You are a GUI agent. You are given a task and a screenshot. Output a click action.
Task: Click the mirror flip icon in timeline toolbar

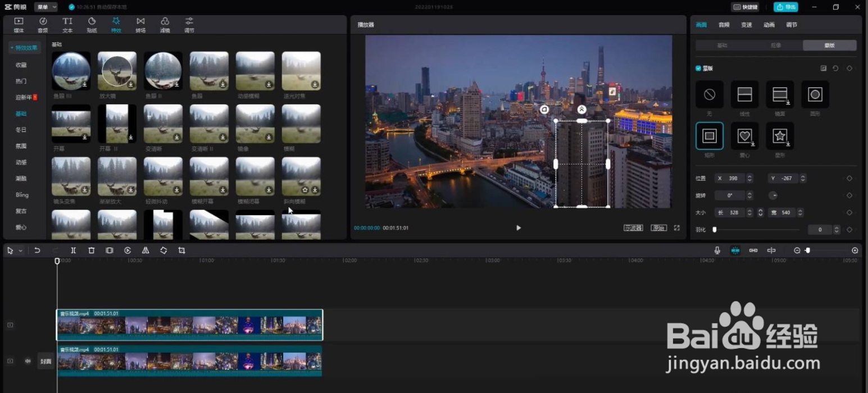point(146,250)
